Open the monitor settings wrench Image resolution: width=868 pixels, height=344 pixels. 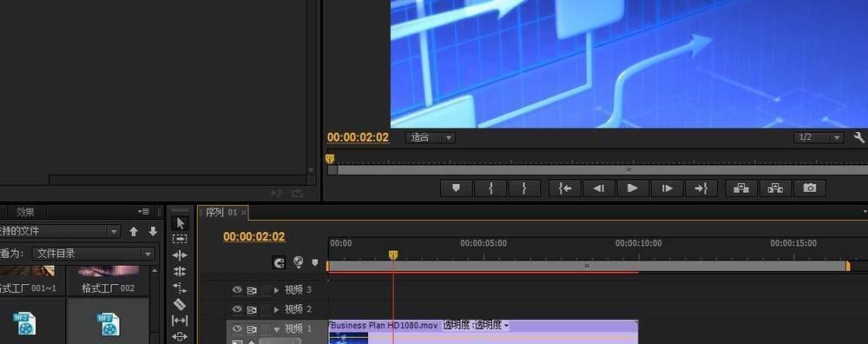click(x=859, y=137)
